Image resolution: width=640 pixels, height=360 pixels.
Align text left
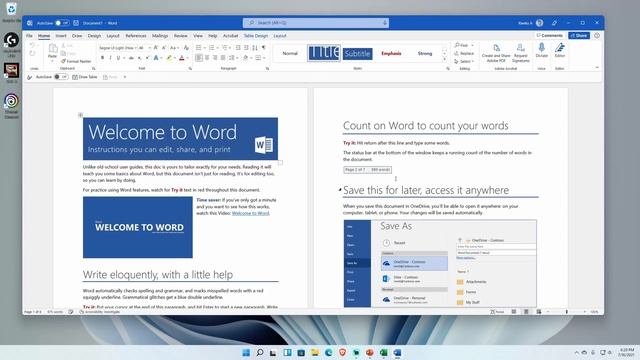click(x=199, y=58)
